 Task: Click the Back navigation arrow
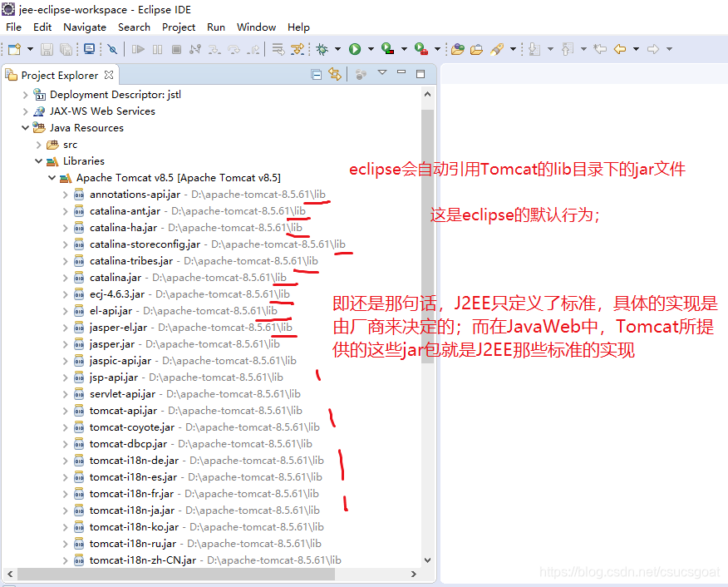[x=620, y=49]
